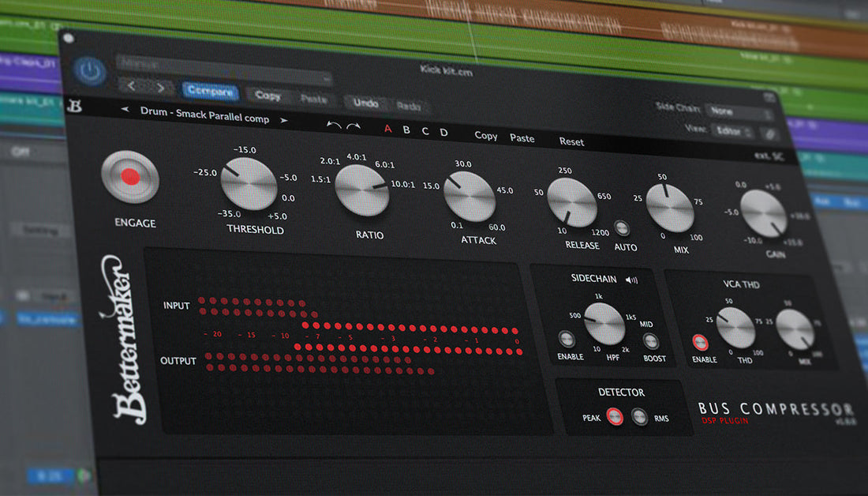Select RMS detector mode
The height and width of the screenshot is (496, 868).
(x=639, y=417)
